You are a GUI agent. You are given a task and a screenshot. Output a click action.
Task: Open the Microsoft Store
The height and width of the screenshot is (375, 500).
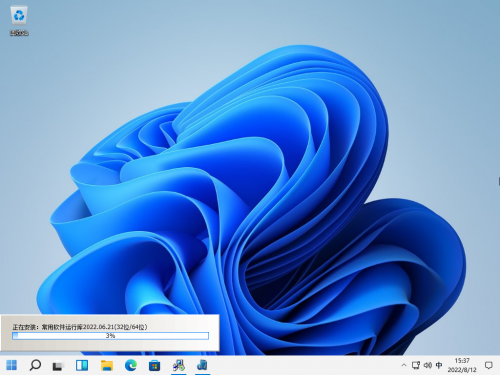point(154,365)
